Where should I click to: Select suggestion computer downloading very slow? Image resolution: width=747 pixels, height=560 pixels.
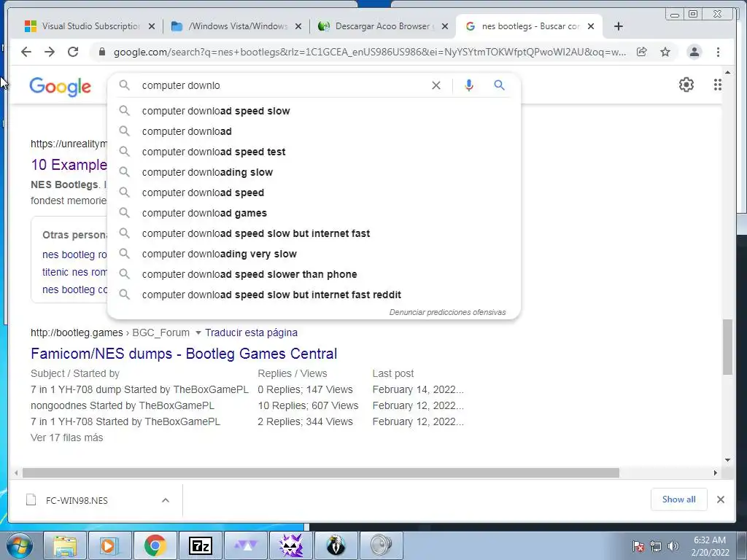[x=314, y=254]
